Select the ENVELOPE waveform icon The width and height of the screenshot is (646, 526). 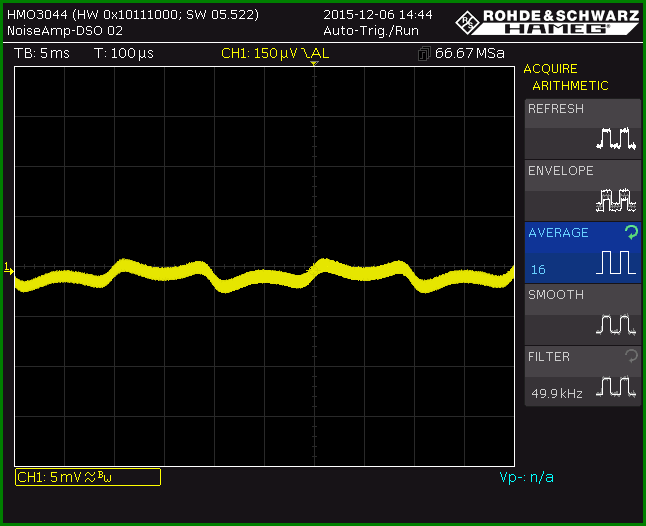pyautogui.click(x=616, y=201)
